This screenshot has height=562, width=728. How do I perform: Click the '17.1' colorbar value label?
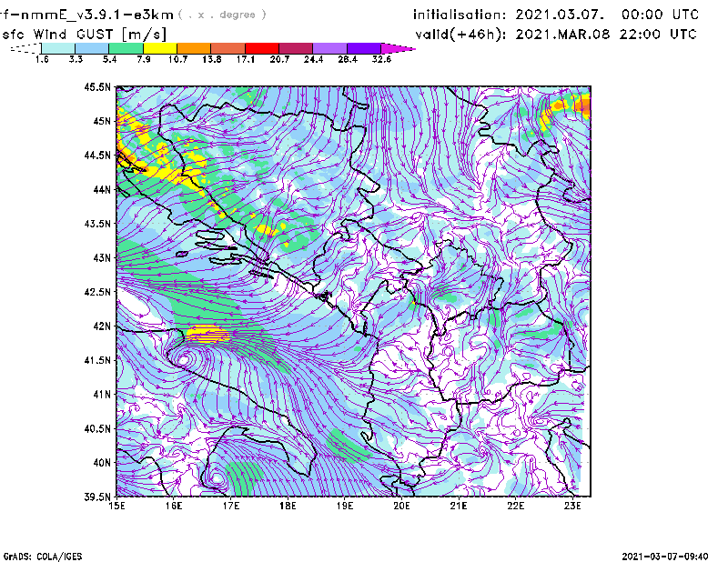(246, 59)
